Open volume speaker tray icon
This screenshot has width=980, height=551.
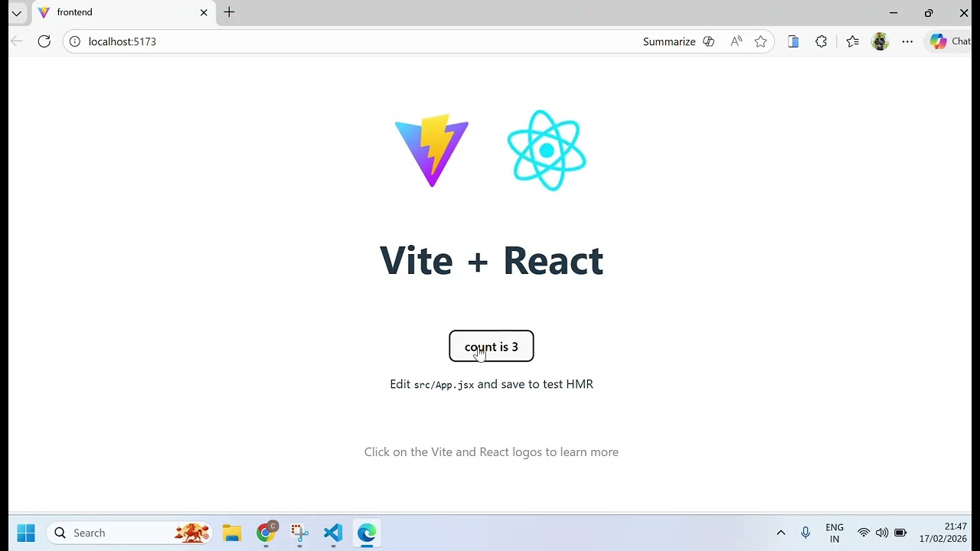coord(882,533)
